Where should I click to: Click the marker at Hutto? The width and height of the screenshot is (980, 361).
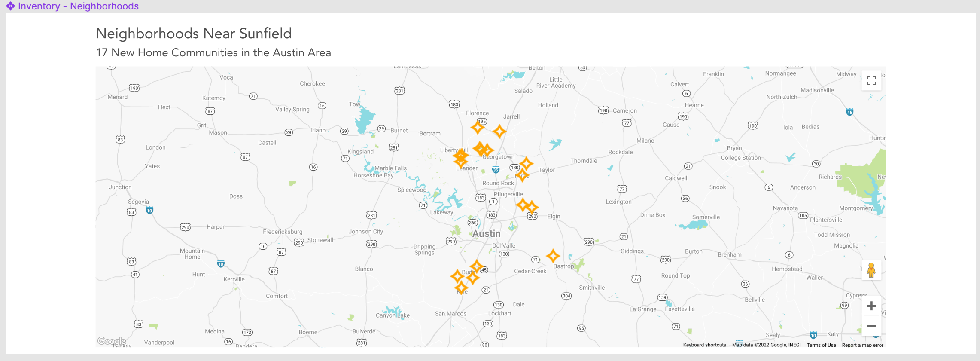522,175
